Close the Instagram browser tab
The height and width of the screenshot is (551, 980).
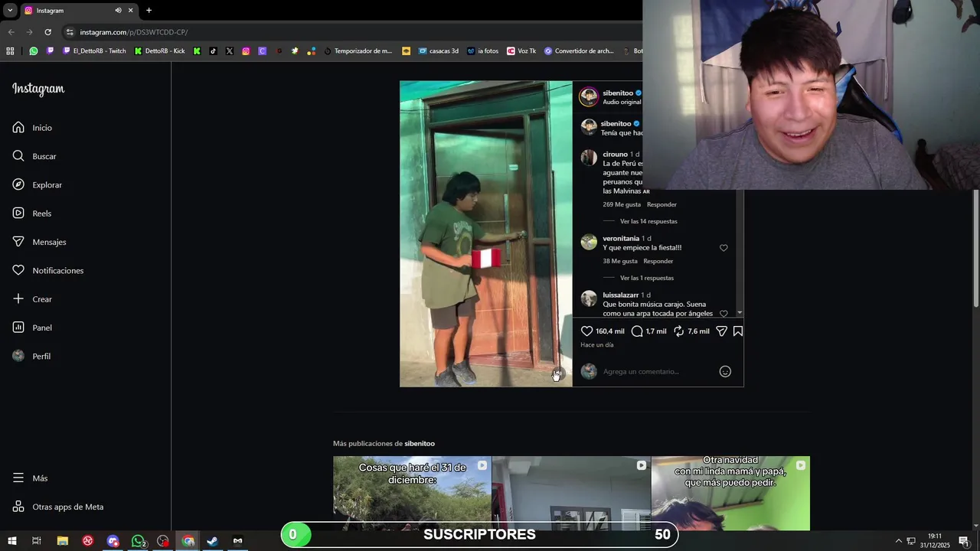click(130, 11)
